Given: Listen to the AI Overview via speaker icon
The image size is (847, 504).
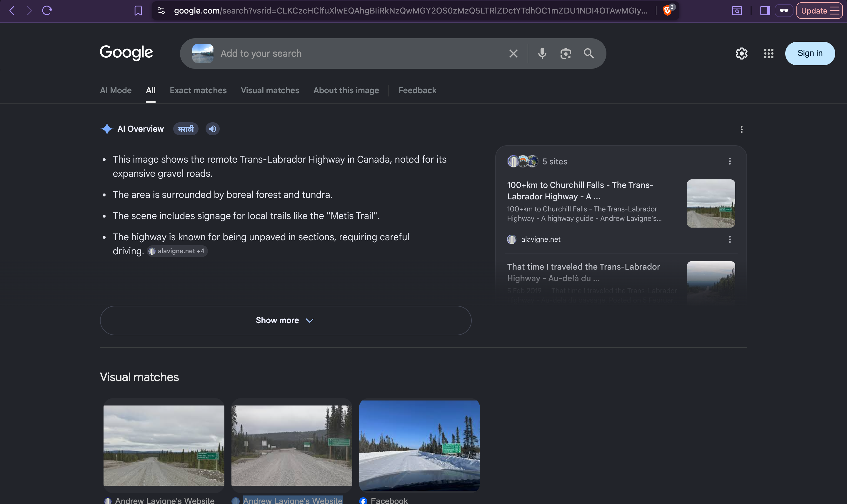Looking at the screenshot, I should (x=213, y=129).
